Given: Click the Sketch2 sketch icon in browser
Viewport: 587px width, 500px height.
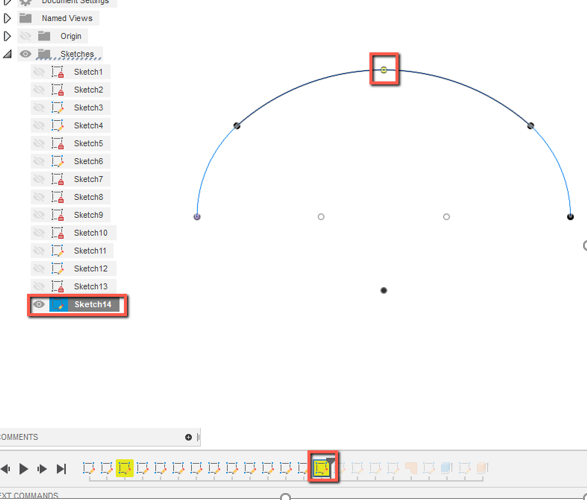Looking at the screenshot, I should [58, 90].
